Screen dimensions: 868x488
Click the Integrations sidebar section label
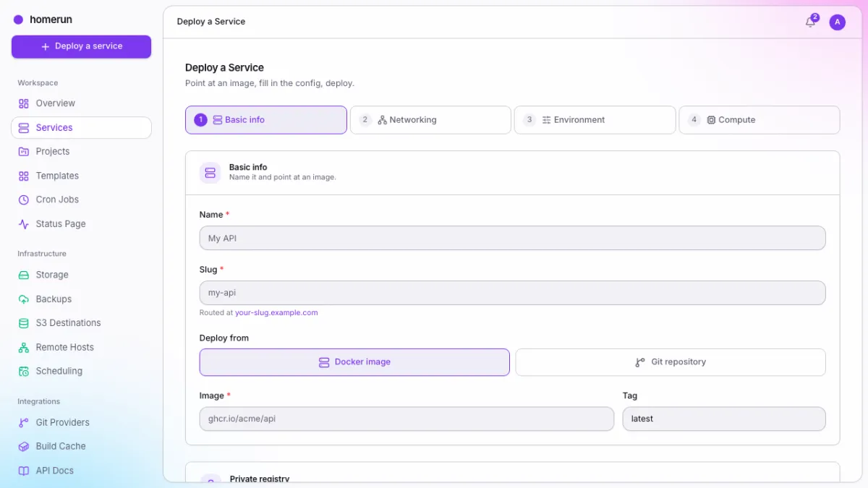(x=39, y=401)
